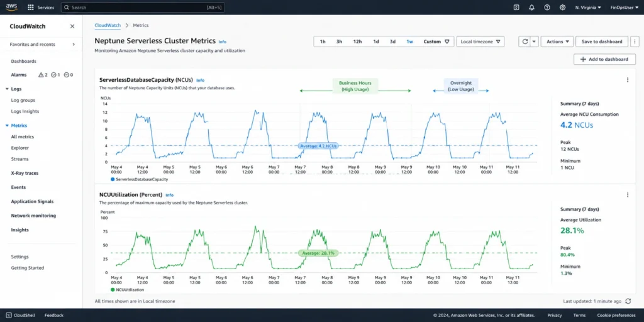Select the 1w time range
The image size is (644, 322).
coord(409,42)
